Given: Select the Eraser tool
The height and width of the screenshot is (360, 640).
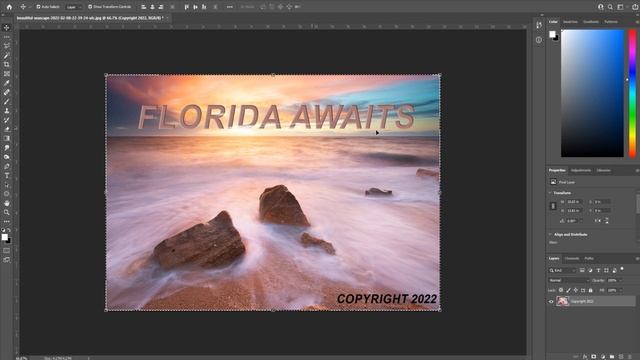Looking at the screenshot, I should 7,129.
